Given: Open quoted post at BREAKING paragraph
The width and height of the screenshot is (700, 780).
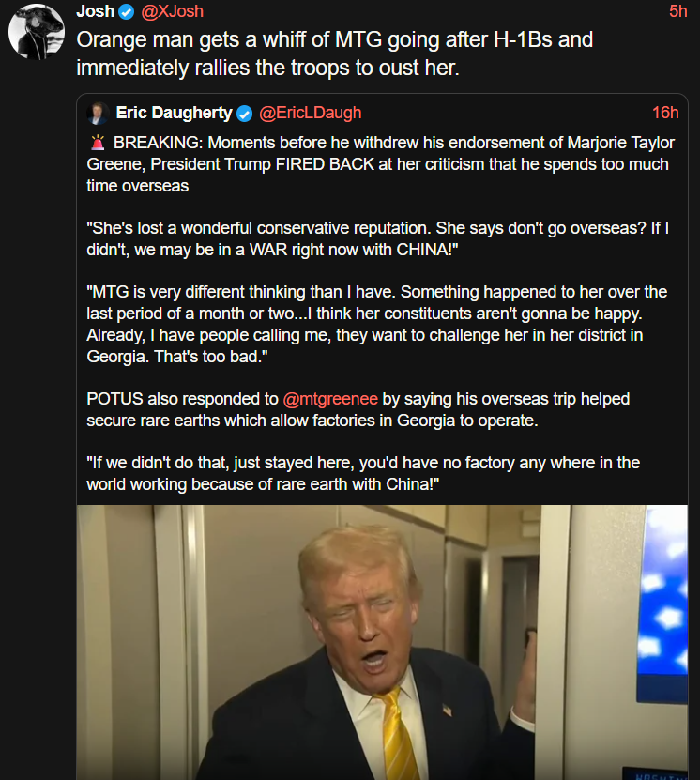Looking at the screenshot, I should (x=380, y=164).
